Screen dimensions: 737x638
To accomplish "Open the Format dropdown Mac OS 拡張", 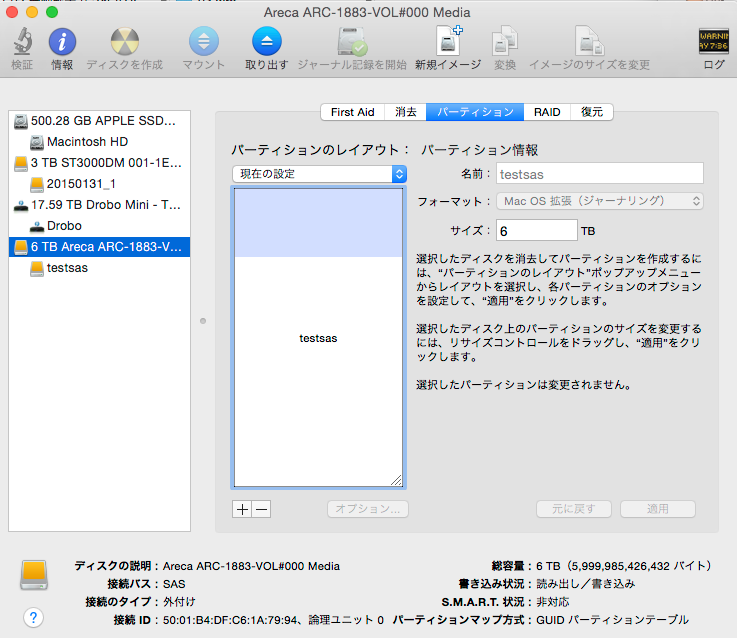I will point(600,201).
